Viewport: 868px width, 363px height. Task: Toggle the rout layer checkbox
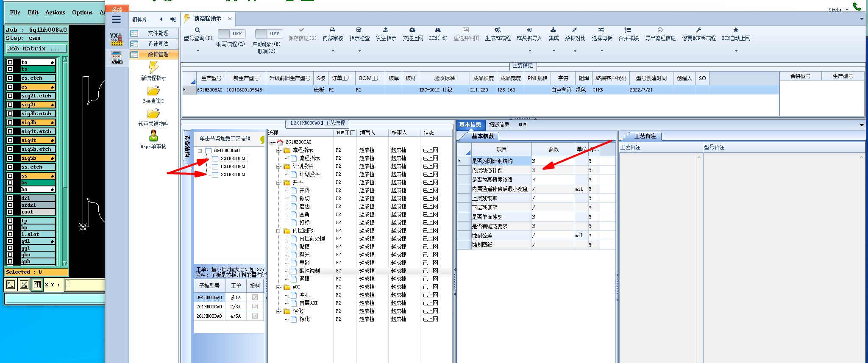point(10,212)
